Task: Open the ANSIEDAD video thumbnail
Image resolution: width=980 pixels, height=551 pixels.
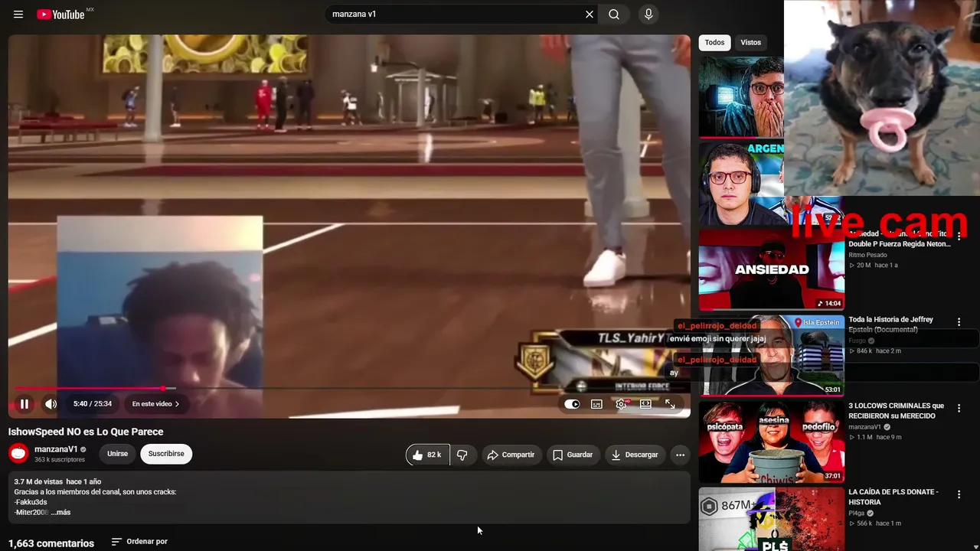Action: 771,269
